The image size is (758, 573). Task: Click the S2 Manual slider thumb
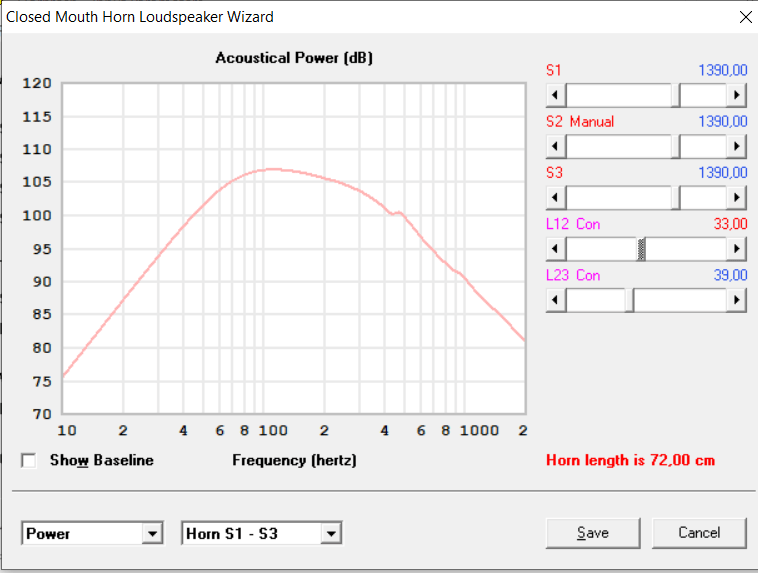click(x=676, y=146)
